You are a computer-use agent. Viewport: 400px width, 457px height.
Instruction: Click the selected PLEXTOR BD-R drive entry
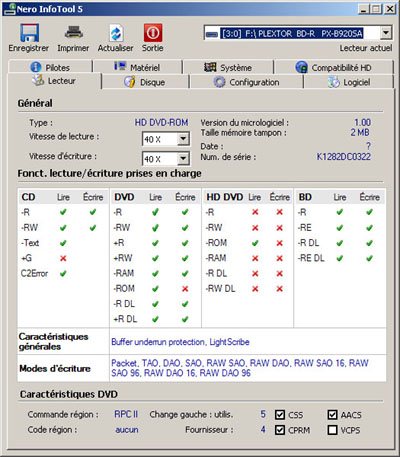(x=292, y=34)
